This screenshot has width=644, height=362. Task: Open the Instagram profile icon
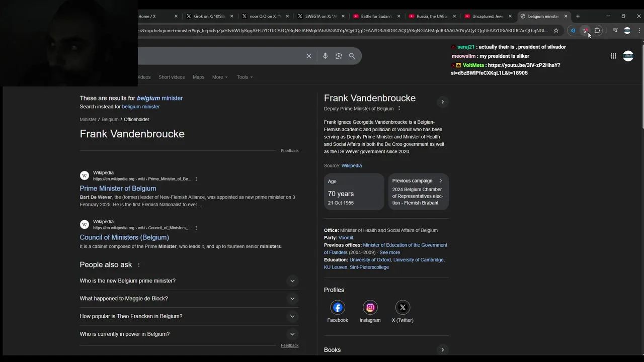coord(370,307)
